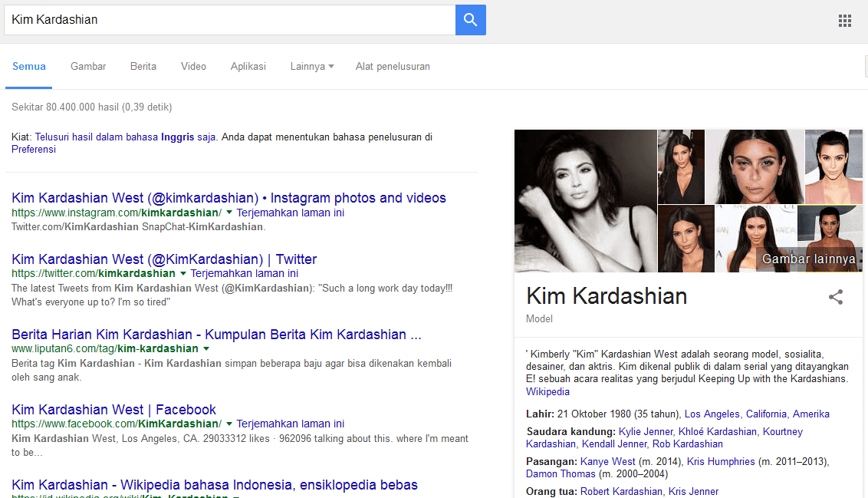Expand dropdown arrow next to Twitter URL
The image size is (868, 498).
(183, 274)
